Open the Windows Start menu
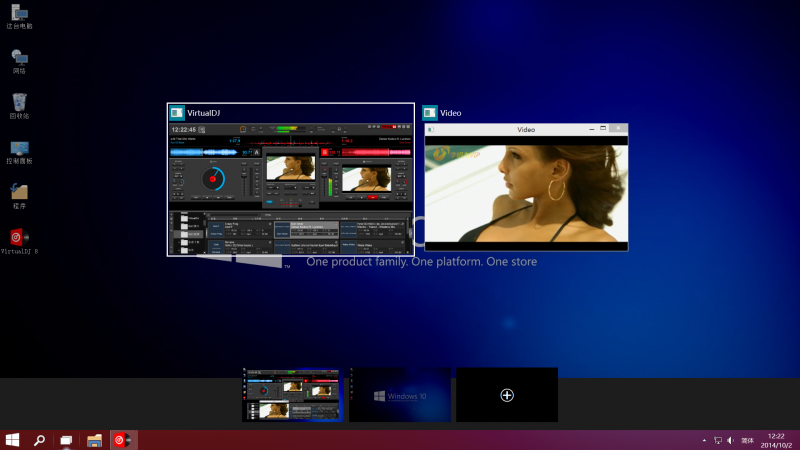800x450 pixels. click(x=12, y=440)
